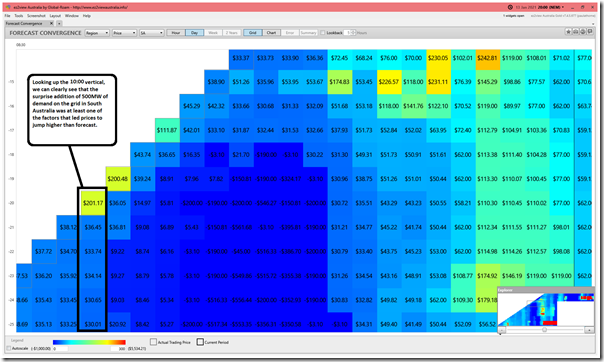Toggle the Lookback checkbox

pyautogui.click(x=323, y=33)
